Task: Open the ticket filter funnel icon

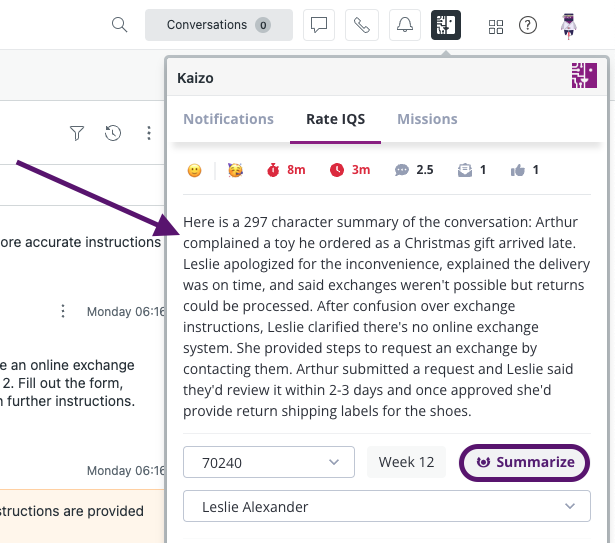Action: click(77, 133)
